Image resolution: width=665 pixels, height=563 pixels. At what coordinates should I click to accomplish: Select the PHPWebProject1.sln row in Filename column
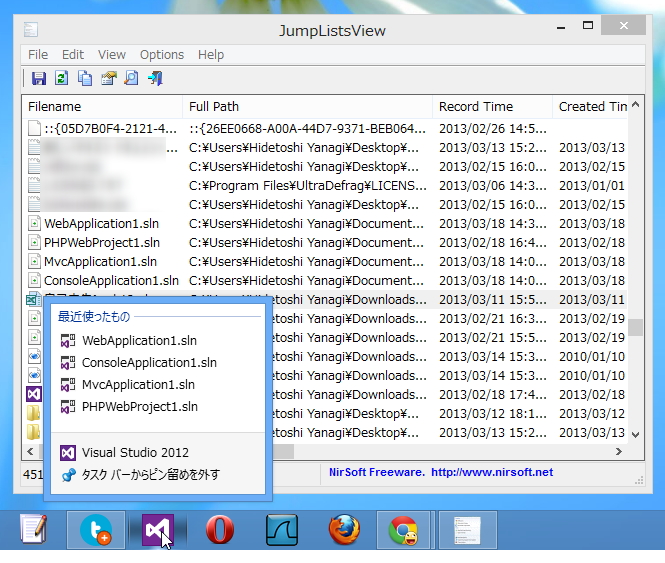pos(102,243)
